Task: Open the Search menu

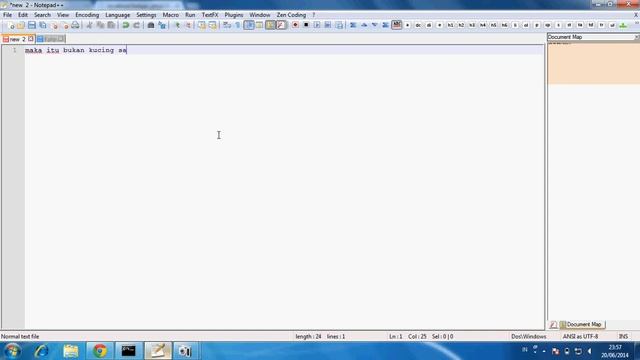Action: 42,15
